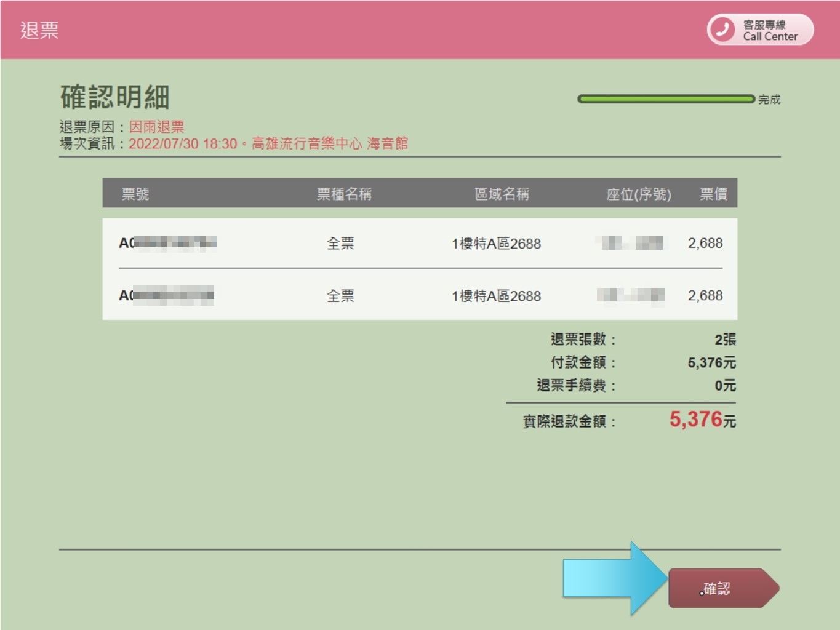
Task: Click the 高雄流行音樂中心 海音館 venue text
Action: point(329,143)
